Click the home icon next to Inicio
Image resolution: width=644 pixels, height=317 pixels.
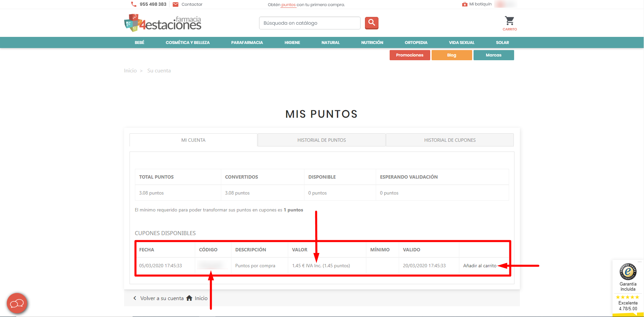tap(189, 298)
